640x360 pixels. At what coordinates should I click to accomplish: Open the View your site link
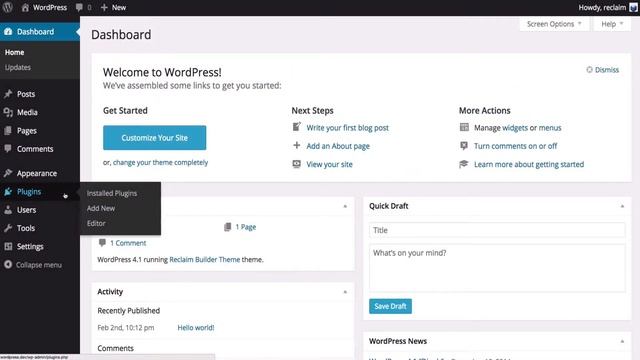[x=329, y=164]
